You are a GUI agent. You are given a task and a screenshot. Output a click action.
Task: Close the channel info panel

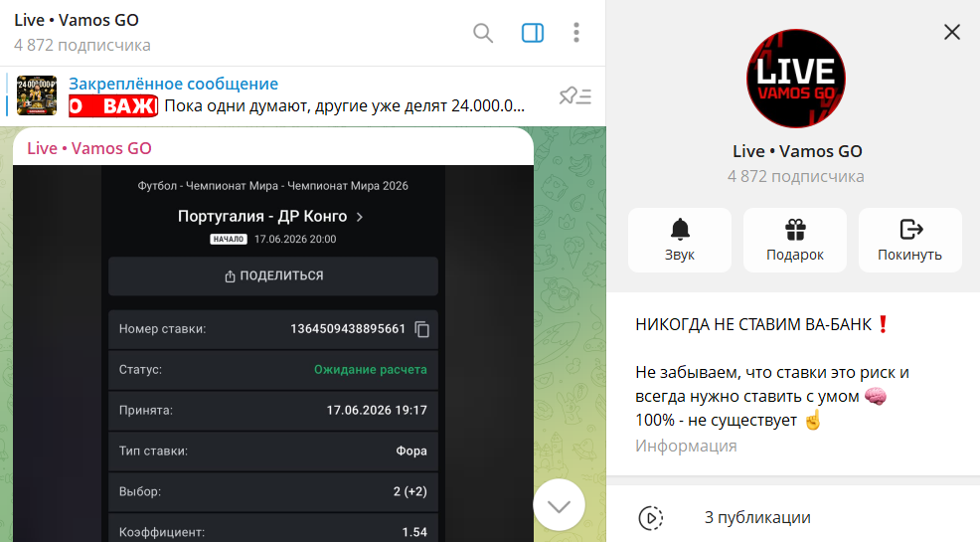click(952, 32)
